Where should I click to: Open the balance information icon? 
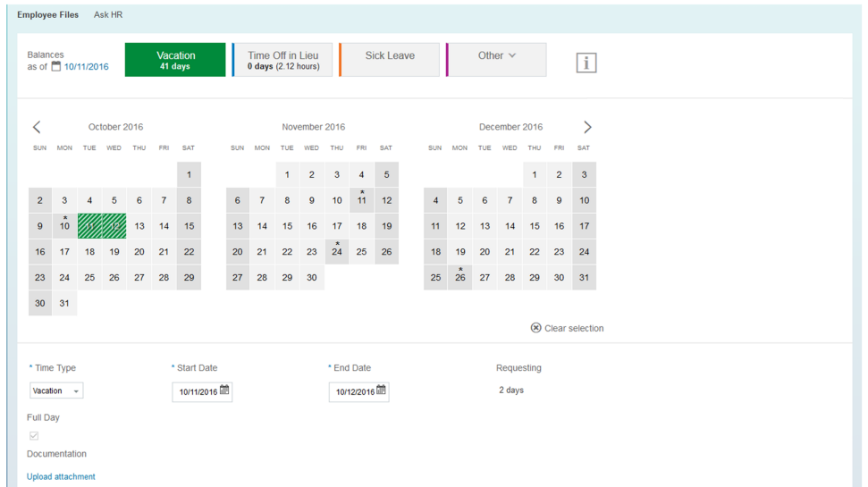(586, 63)
